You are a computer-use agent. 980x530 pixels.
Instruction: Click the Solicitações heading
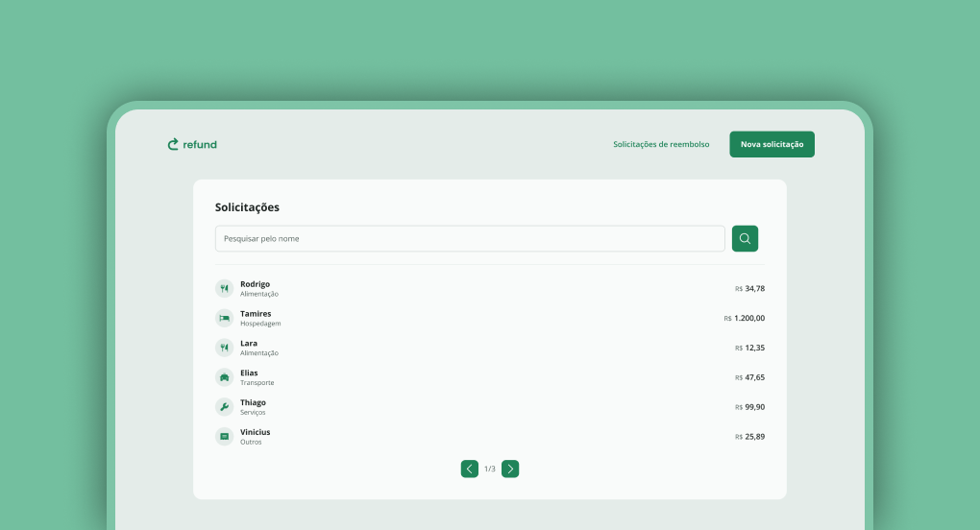[247, 207]
